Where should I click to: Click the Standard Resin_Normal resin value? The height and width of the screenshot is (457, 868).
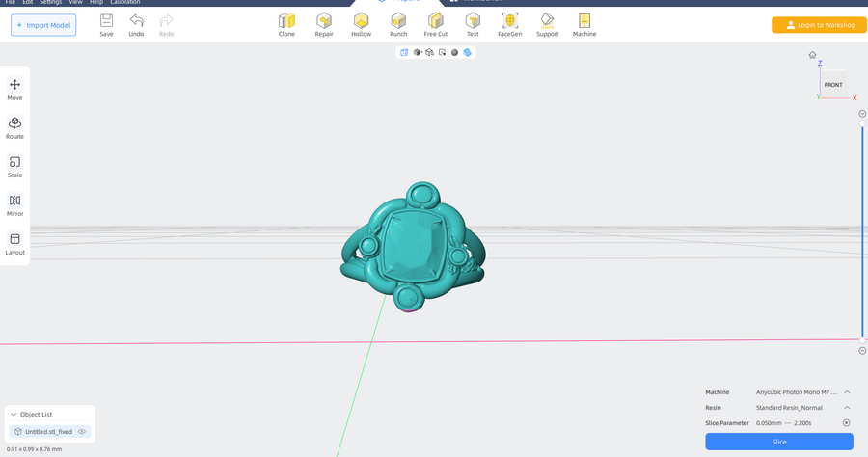[789, 408]
